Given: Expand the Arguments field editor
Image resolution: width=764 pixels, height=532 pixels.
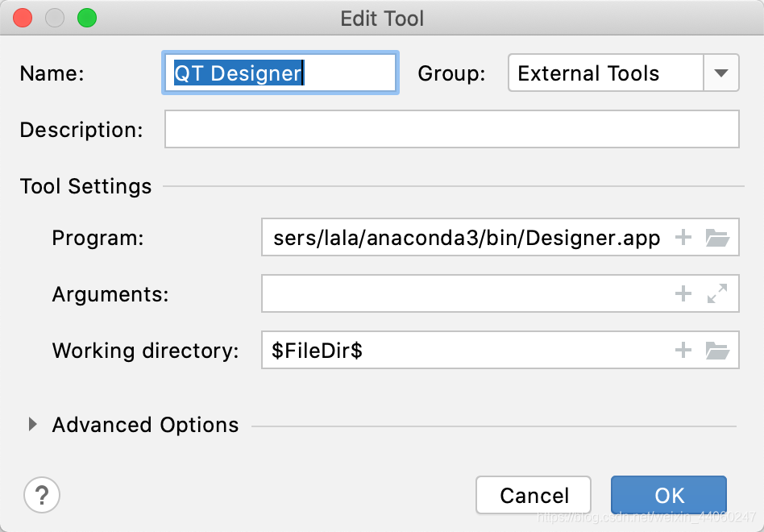Looking at the screenshot, I should coord(717,293).
